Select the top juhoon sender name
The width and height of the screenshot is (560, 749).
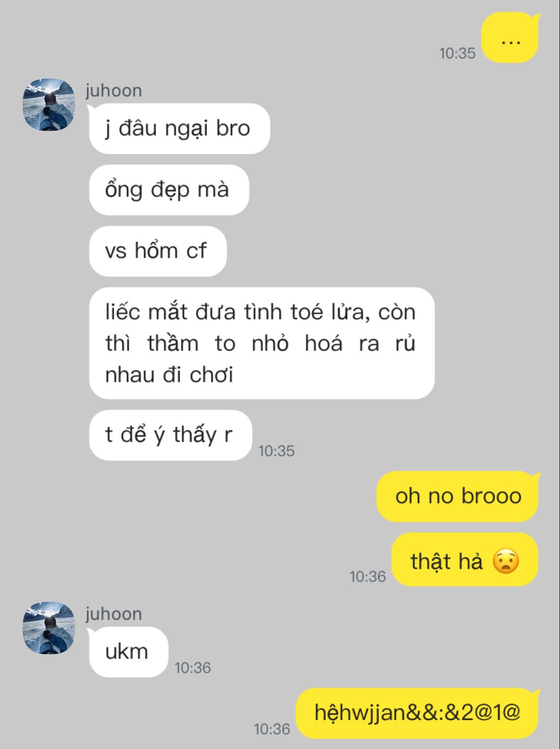click(114, 90)
